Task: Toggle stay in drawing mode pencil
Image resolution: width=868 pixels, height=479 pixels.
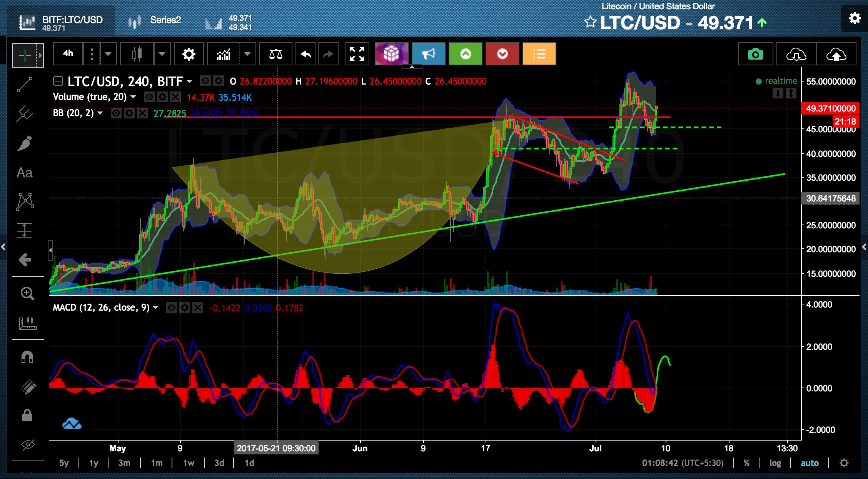Action: [27, 387]
